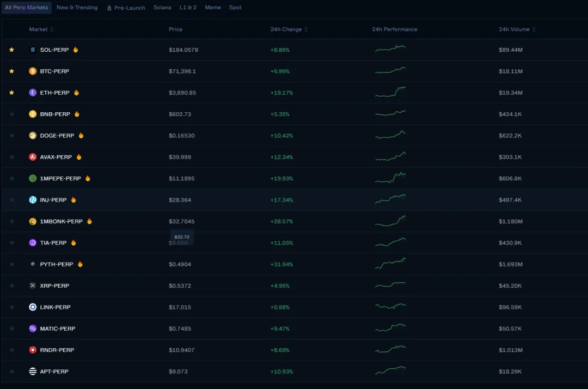Toggle the favorite star for XRP-PERP
The width and height of the screenshot is (588, 389).
click(x=11, y=285)
